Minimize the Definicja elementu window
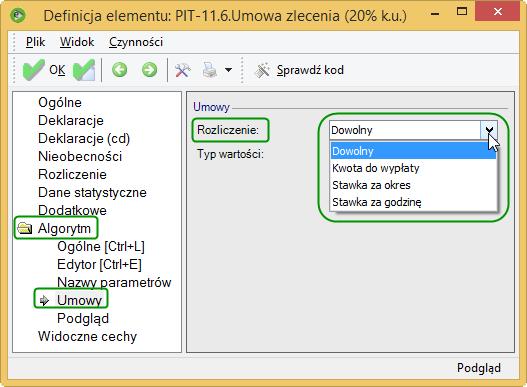 pos(435,14)
